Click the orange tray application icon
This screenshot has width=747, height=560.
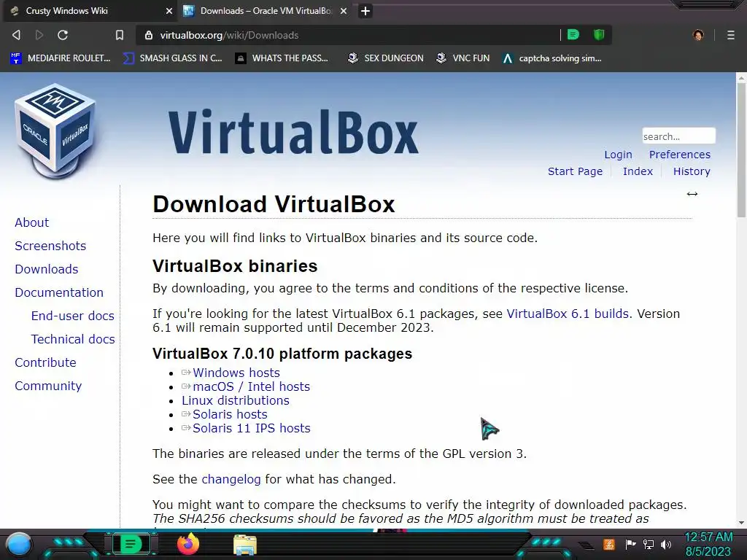608,544
